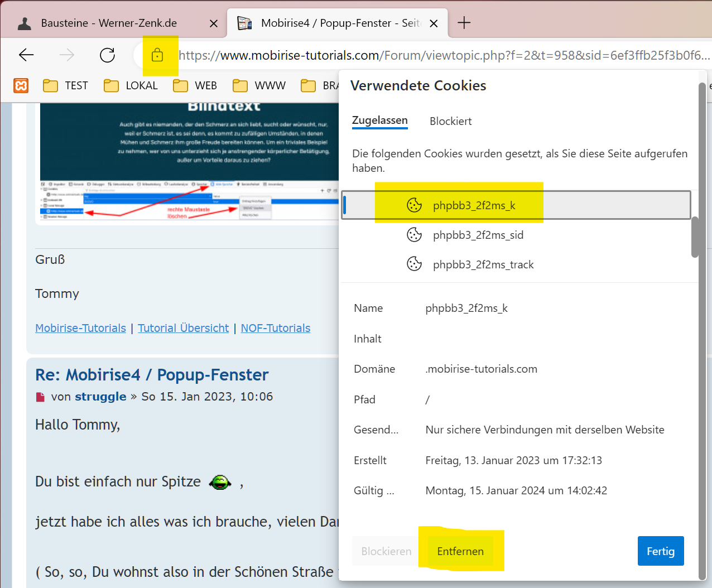712x588 pixels.
Task: Click the XAMPP orange bookmark icon
Action: coord(21,85)
